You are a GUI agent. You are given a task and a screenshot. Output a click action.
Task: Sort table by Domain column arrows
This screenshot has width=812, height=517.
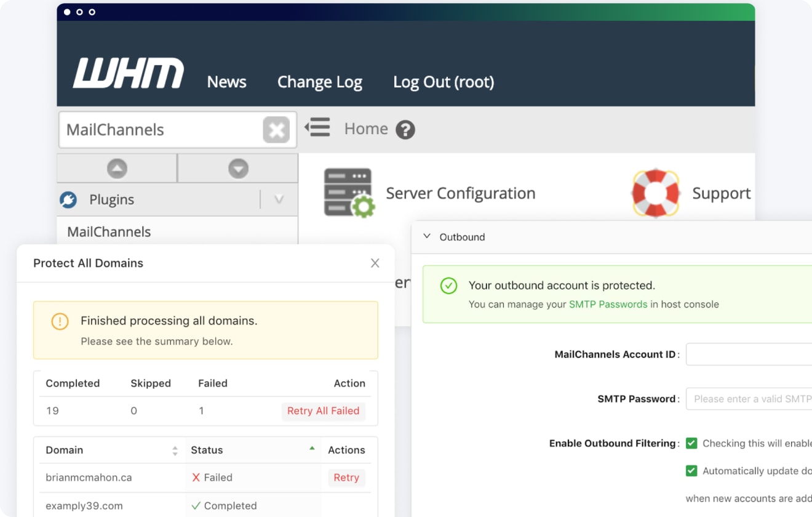[x=175, y=451]
